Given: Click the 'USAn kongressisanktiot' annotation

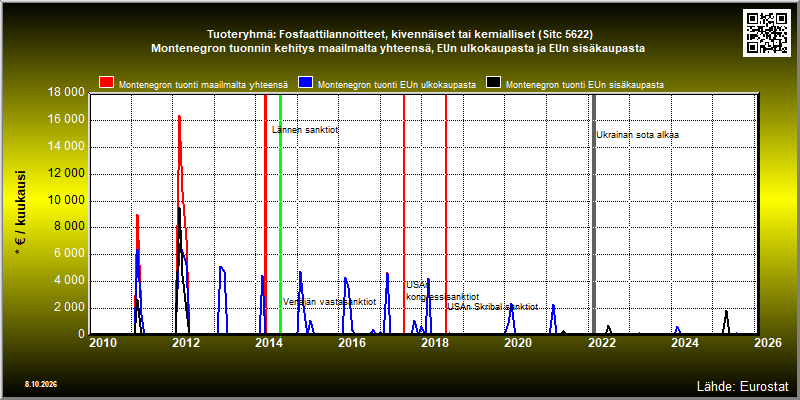Looking at the screenshot, I should [x=442, y=291].
